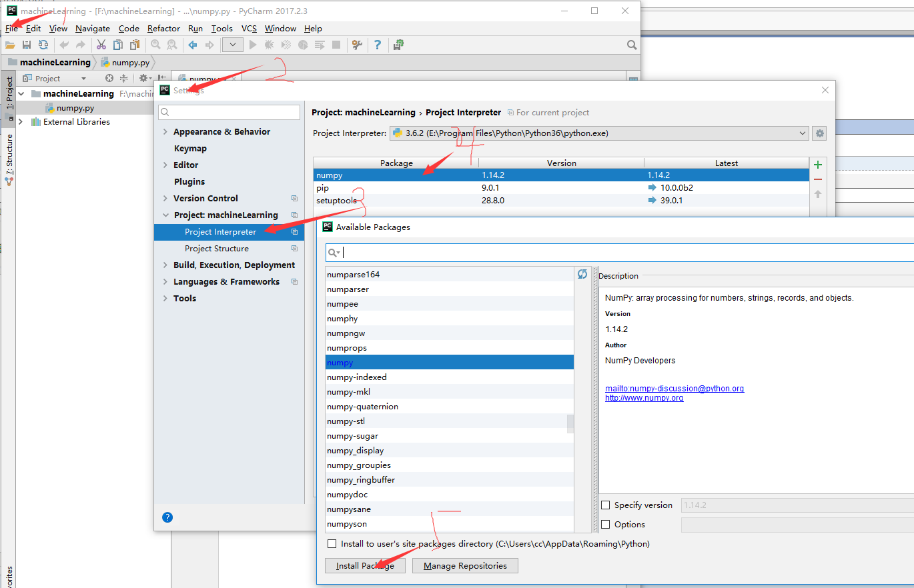
Task: Click the Synchronize toolbar icon
Action: (x=43, y=45)
